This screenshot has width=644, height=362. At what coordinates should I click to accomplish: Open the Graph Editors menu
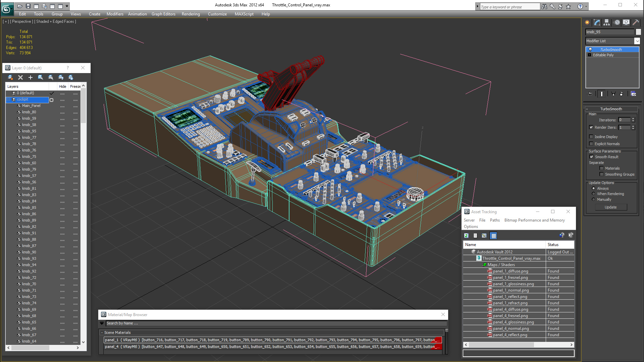163,14
